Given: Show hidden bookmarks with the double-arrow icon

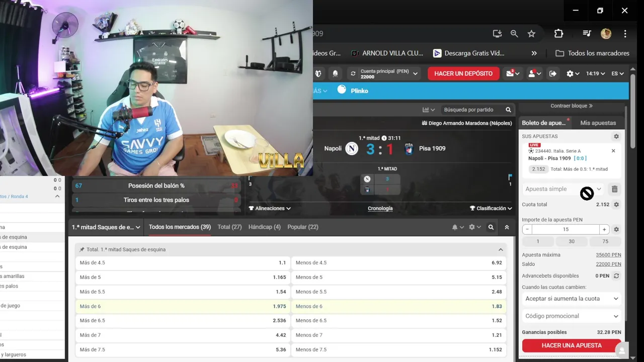Looking at the screenshot, I should [534, 53].
